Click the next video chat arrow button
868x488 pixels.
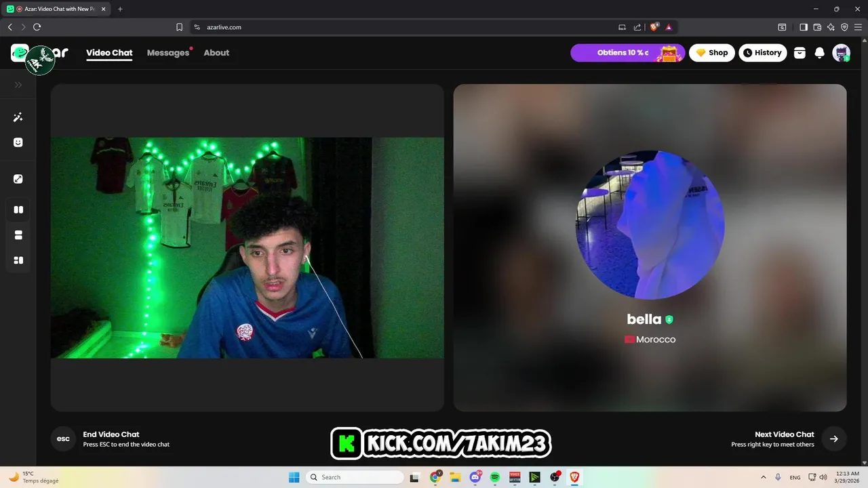coord(834,439)
